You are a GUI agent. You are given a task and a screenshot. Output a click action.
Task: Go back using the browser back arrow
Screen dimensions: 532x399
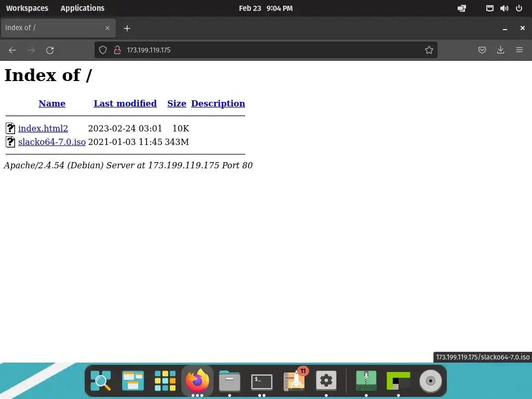click(12, 50)
